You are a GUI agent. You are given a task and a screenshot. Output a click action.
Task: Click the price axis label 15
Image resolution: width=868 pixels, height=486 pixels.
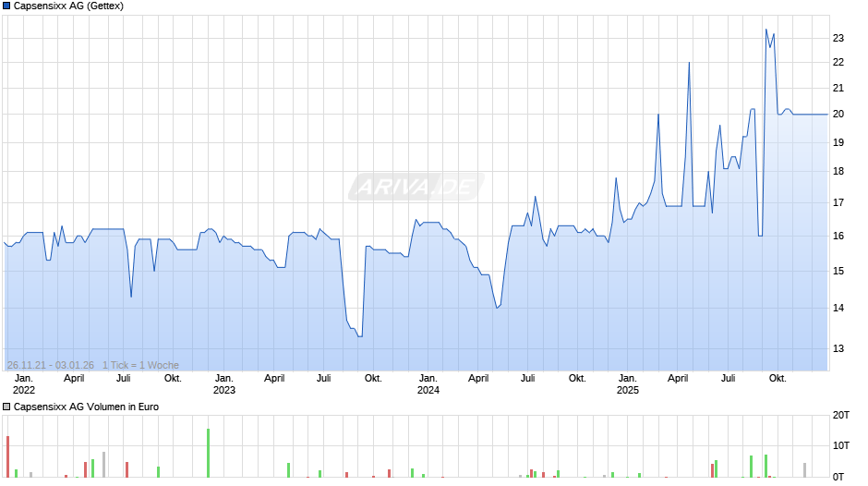pos(838,271)
